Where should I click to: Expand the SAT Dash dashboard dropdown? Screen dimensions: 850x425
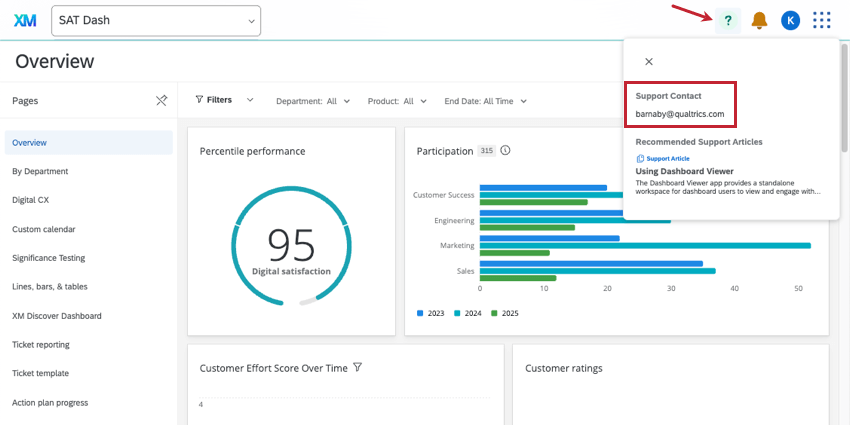[x=250, y=21]
